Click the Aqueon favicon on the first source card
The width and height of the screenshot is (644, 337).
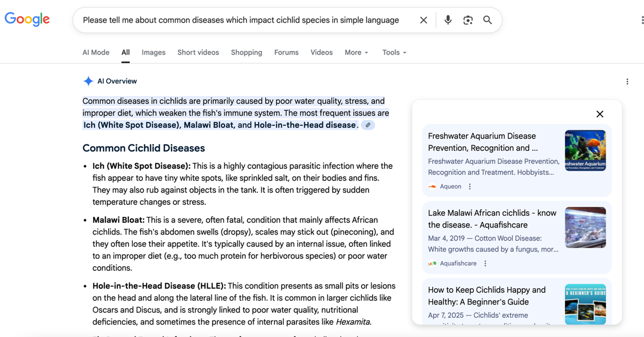432,186
